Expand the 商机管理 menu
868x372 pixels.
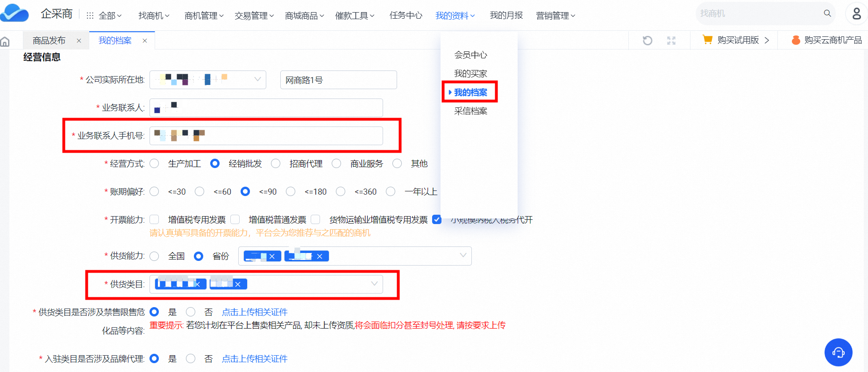[x=204, y=16]
